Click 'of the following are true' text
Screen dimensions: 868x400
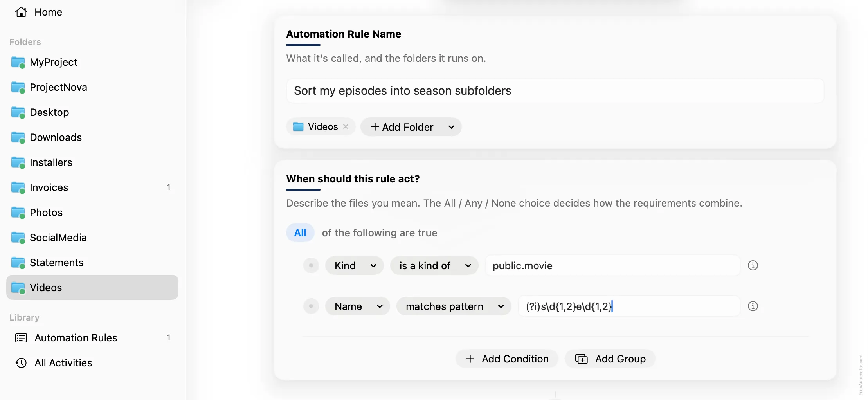click(x=380, y=233)
